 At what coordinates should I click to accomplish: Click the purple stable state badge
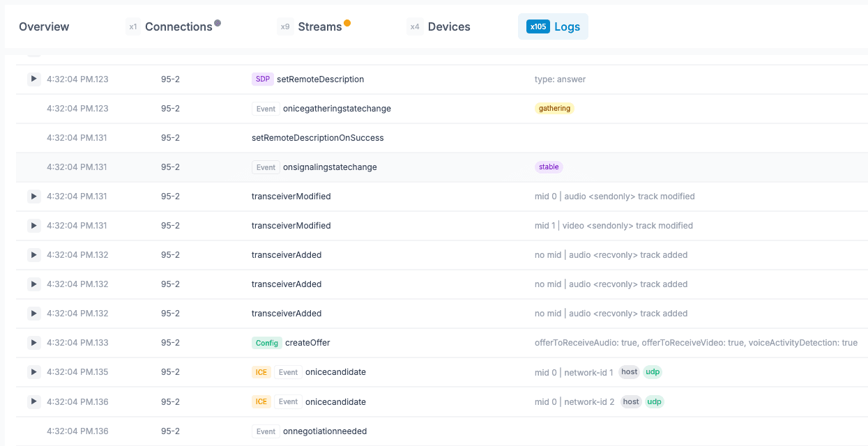[x=549, y=167]
